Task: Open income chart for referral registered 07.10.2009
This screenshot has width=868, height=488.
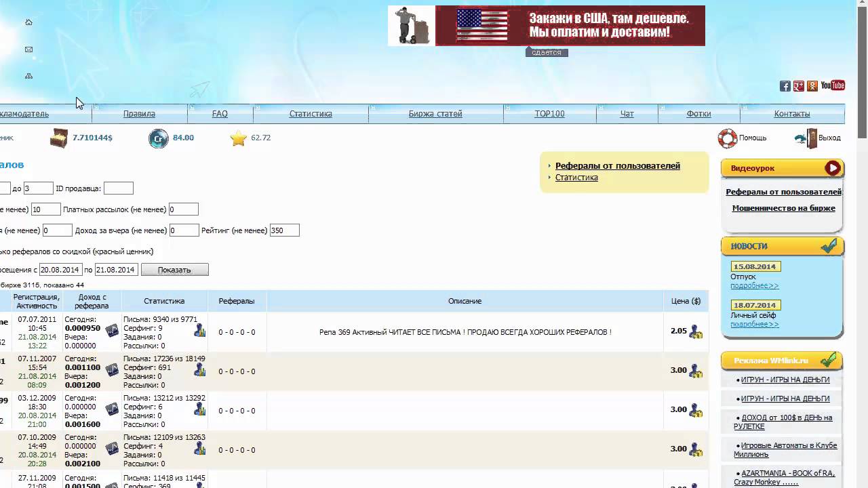Action: tap(112, 449)
